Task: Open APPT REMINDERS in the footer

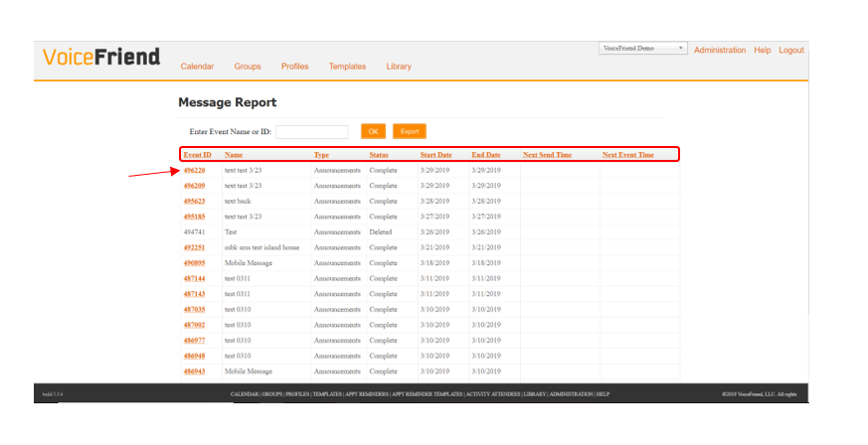Action: click(x=367, y=394)
